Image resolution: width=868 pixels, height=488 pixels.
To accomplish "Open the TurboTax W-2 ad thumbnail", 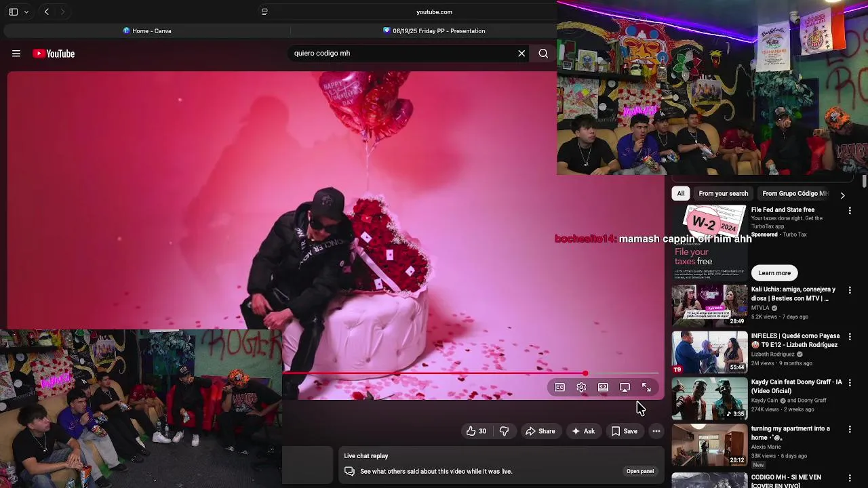I will point(709,243).
